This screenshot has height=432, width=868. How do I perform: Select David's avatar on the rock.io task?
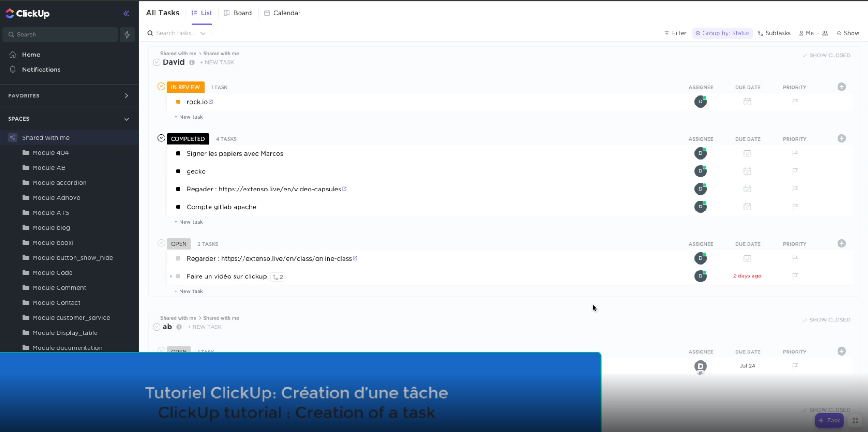(700, 101)
